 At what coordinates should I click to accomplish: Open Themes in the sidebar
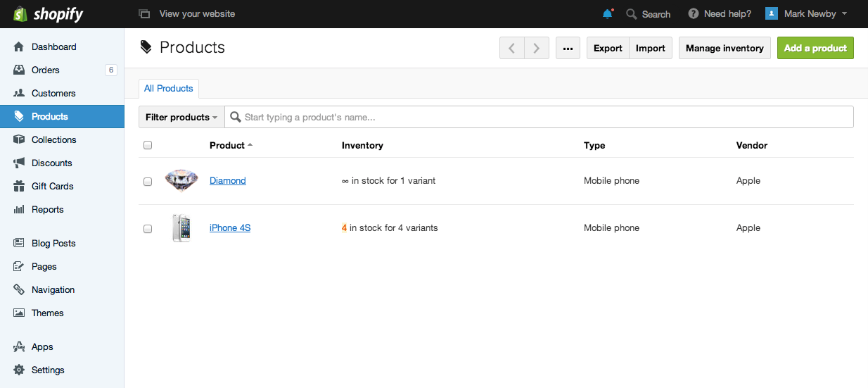[62, 313]
